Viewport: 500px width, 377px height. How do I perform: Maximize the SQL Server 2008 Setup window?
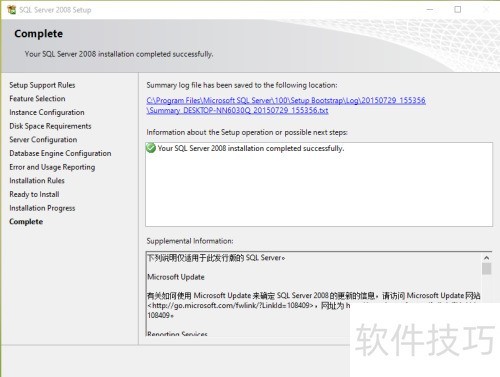pyautogui.click(x=458, y=10)
